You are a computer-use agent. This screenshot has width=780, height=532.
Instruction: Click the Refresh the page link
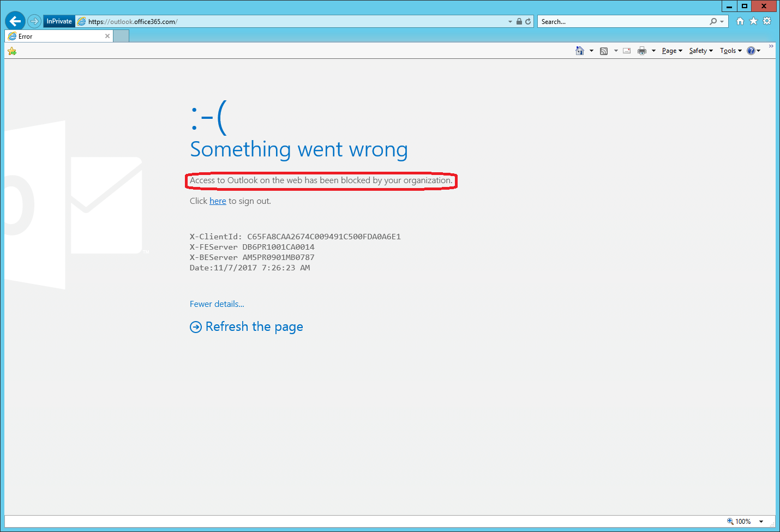pos(254,327)
